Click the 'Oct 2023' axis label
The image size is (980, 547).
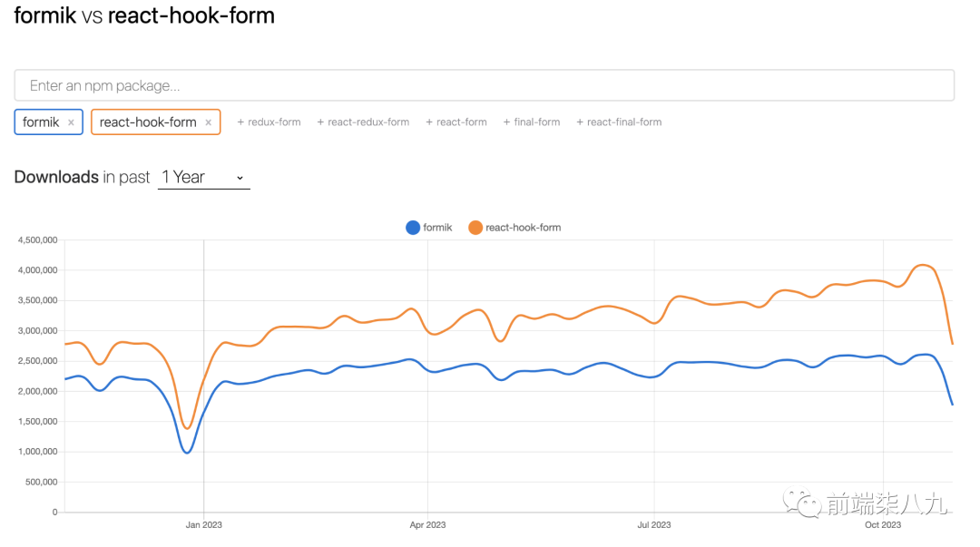pos(883,525)
